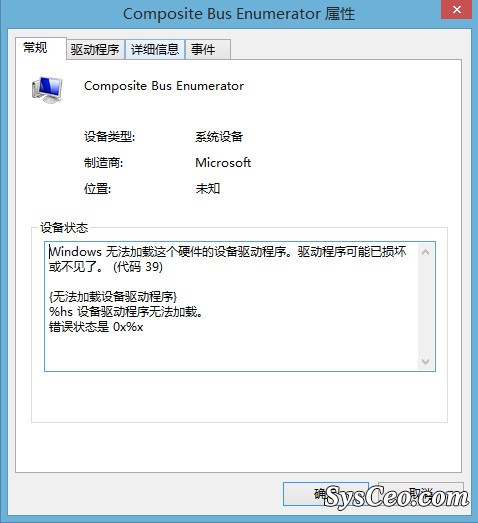Image resolution: width=478 pixels, height=523 pixels.
Task: Click the device status scrollbar track
Action: [425, 307]
